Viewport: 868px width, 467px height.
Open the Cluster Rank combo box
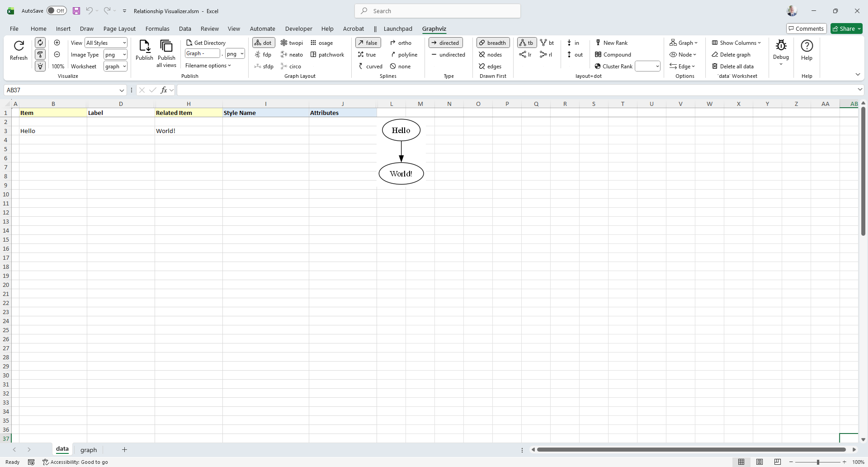(647, 67)
